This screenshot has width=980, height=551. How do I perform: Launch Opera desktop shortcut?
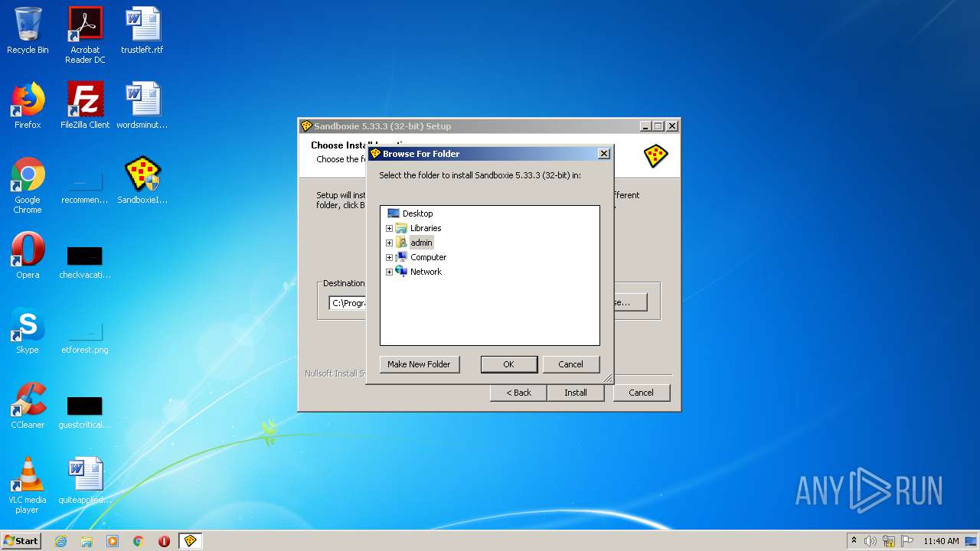[x=28, y=256]
